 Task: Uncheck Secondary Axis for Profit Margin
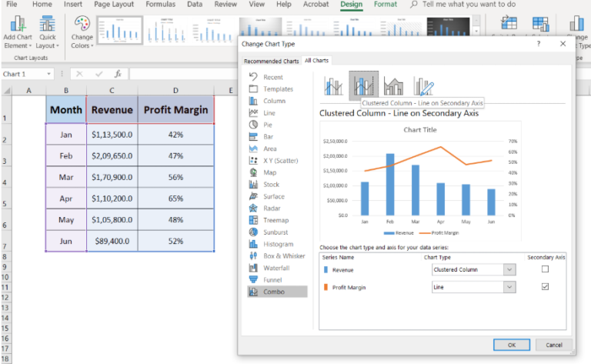545,287
